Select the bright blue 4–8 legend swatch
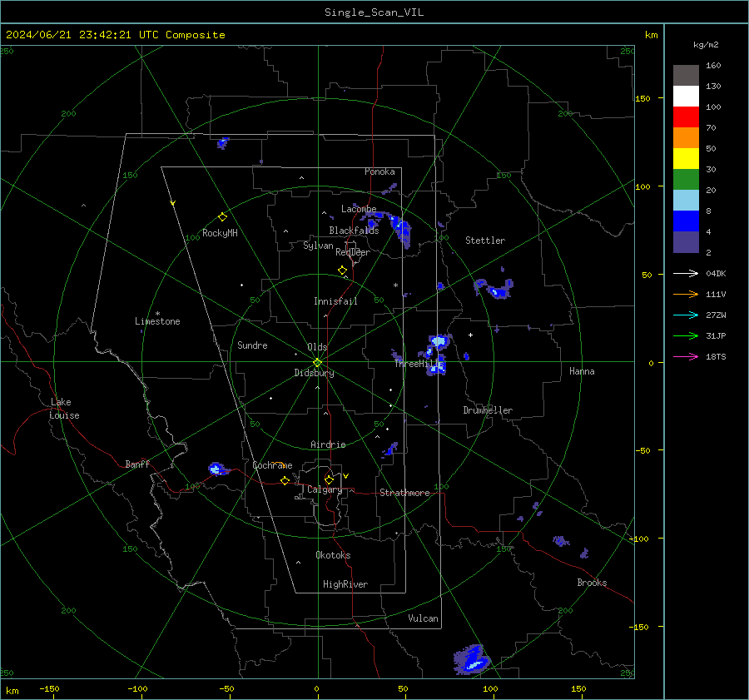The image size is (749, 700). [x=686, y=221]
